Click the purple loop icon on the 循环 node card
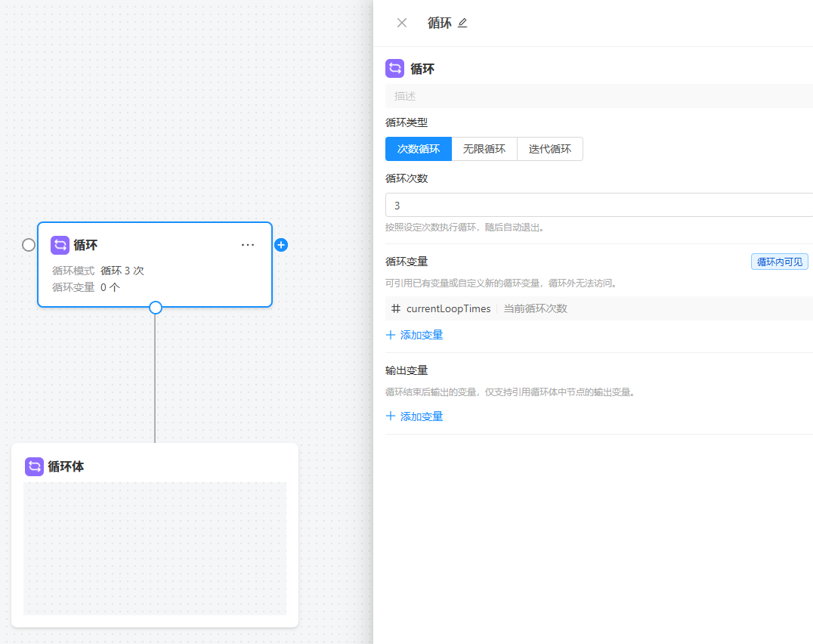The image size is (813, 644). 60,245
